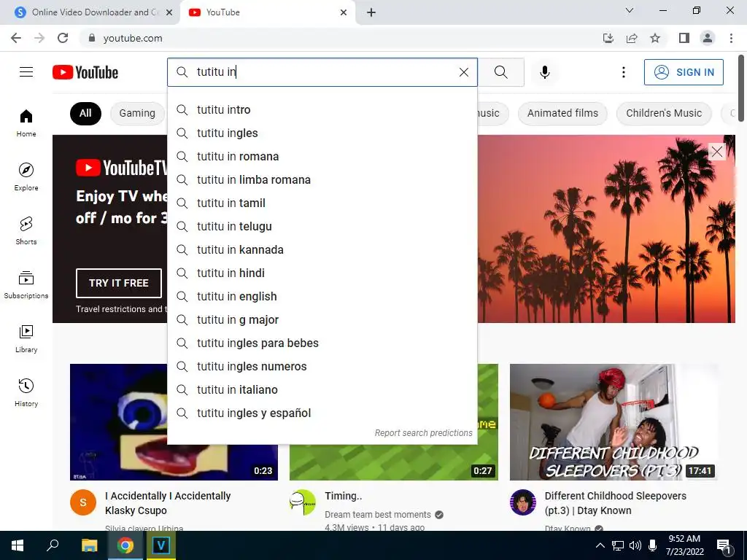Choose suggestion 'tutitu in hindi'
The width and height of the screenshot is (747, 560).
322,273
